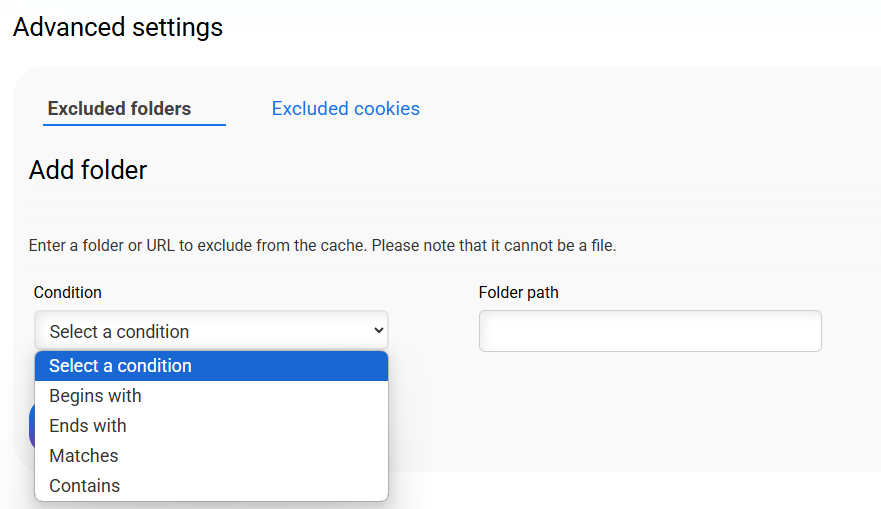Click the 'Folder path' field label
The image size is (881, 509).
tap(518, 293)
